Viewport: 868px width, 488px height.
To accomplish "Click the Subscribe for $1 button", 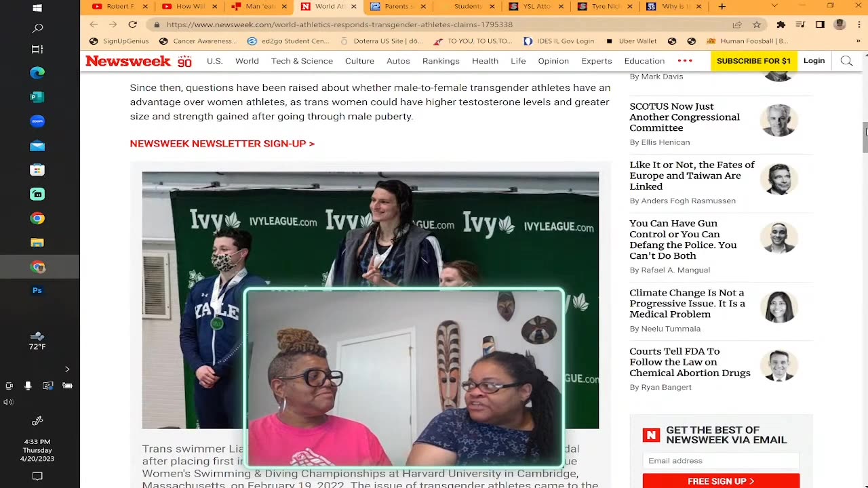I will (753, 61).
